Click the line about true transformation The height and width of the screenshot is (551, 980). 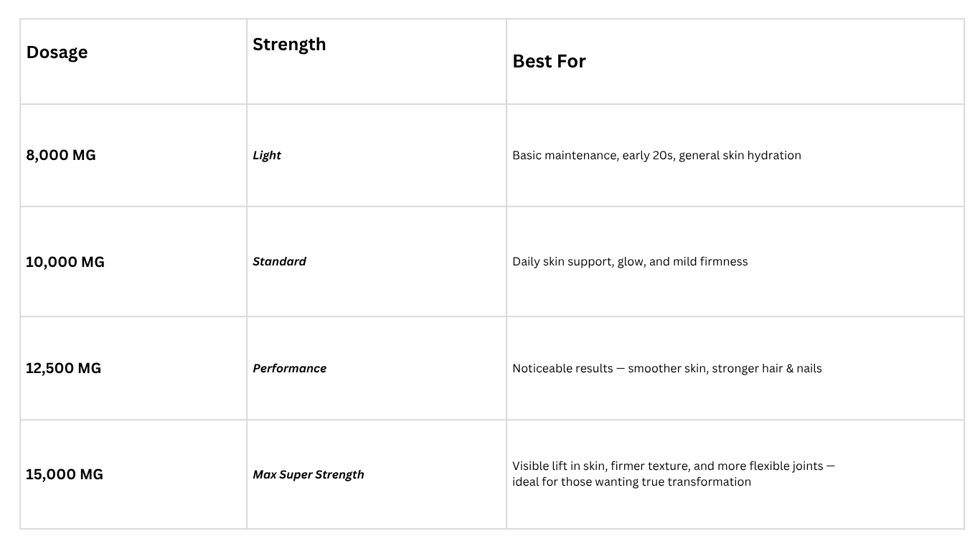tap(631, 482)
